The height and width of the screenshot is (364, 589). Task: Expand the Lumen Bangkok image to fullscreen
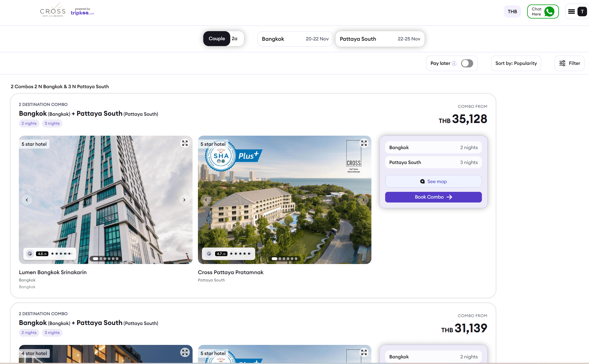[x=185, y=143]
